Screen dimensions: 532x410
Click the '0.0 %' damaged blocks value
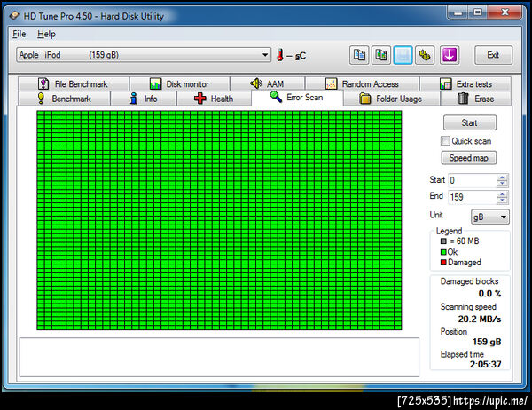click(x=489, y=294)
